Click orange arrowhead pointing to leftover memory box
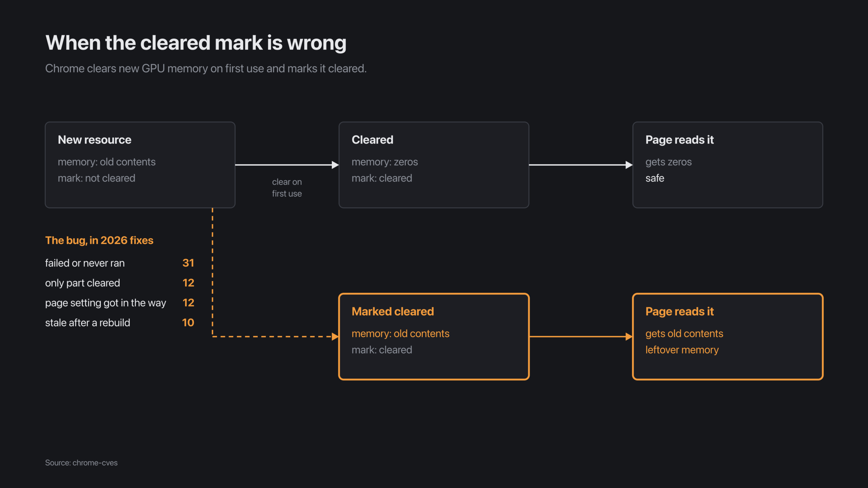This screenshot has height=488, width=868. (x=629, y=337)
